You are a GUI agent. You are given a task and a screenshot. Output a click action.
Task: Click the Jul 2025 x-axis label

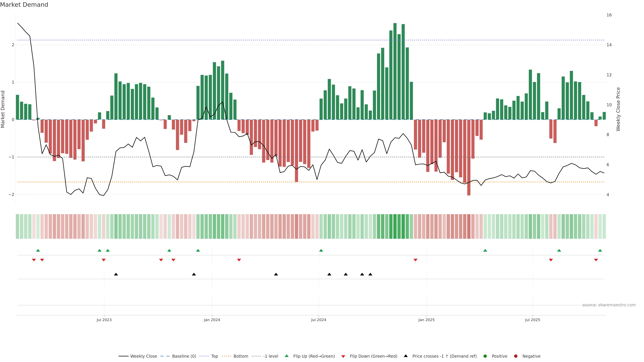click(x=532, y=320)
